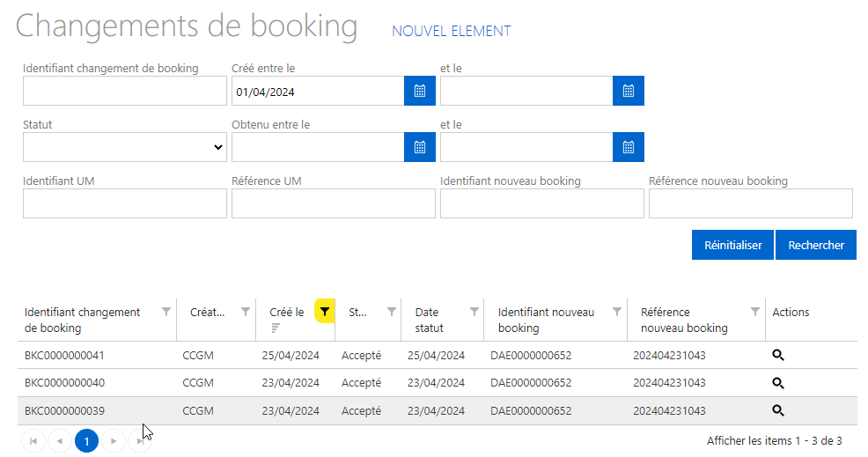Open magnifier action for BKC0000000040

[x=778, y=383]
